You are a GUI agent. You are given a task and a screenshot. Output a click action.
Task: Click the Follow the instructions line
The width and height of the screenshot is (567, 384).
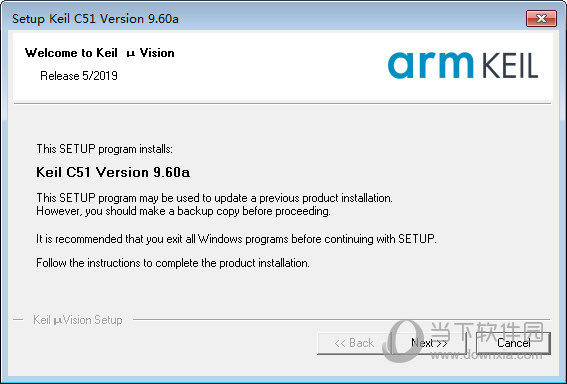173,263
